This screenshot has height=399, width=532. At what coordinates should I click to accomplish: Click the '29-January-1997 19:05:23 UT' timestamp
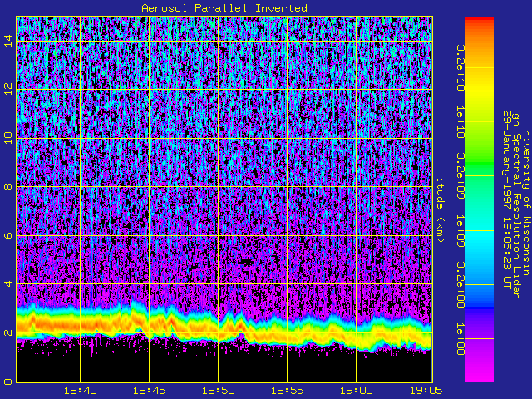pyautogui.click(x=507, y=199)
